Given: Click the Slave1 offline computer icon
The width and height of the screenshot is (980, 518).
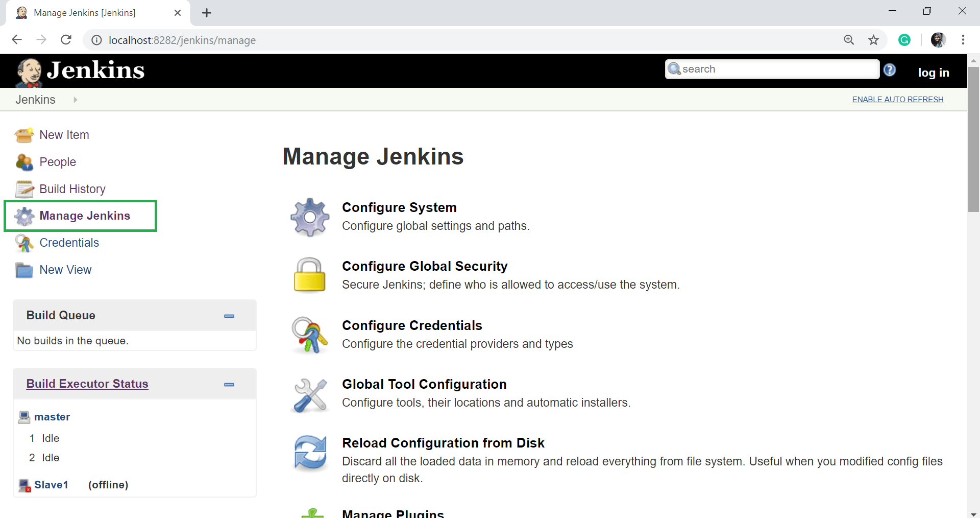Looking at the screenshot, I should (x=24, y=485).
